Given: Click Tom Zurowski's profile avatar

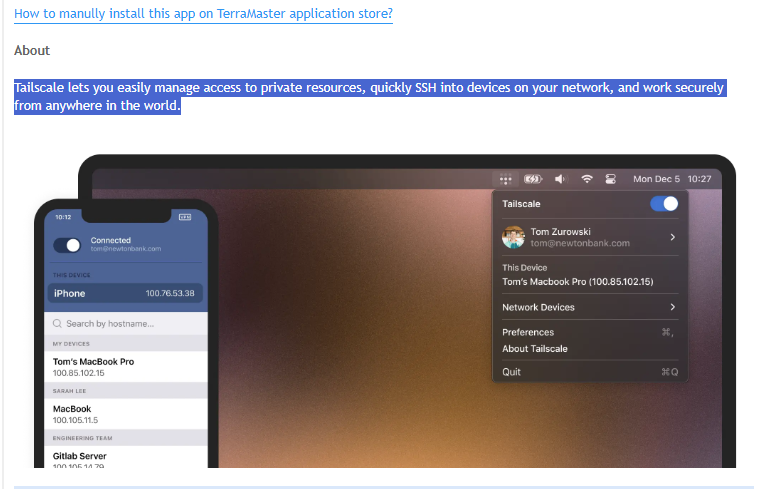Looking at the screenshot, I should click(x=514, y=237).
